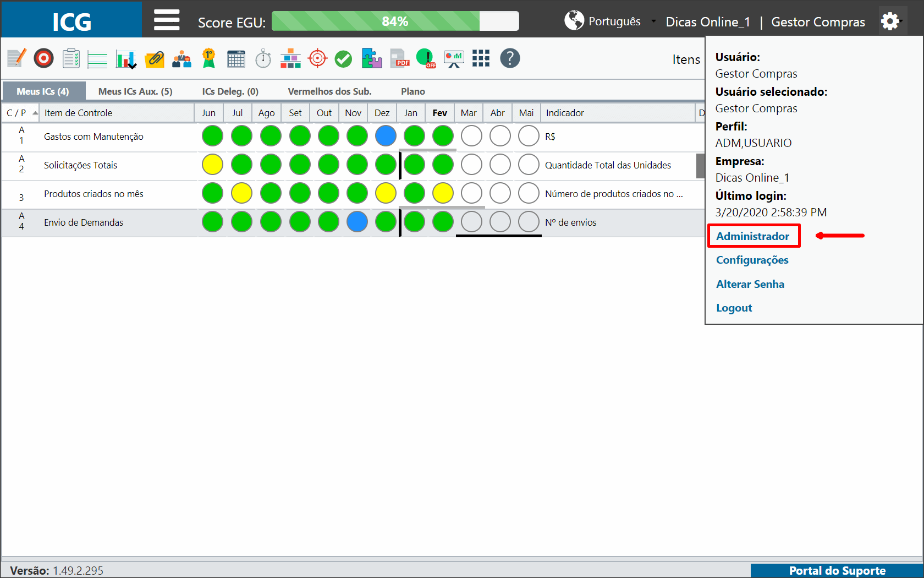
Task: Open the Vermelhos dos Sub. tab
Action: pos(329,91)
